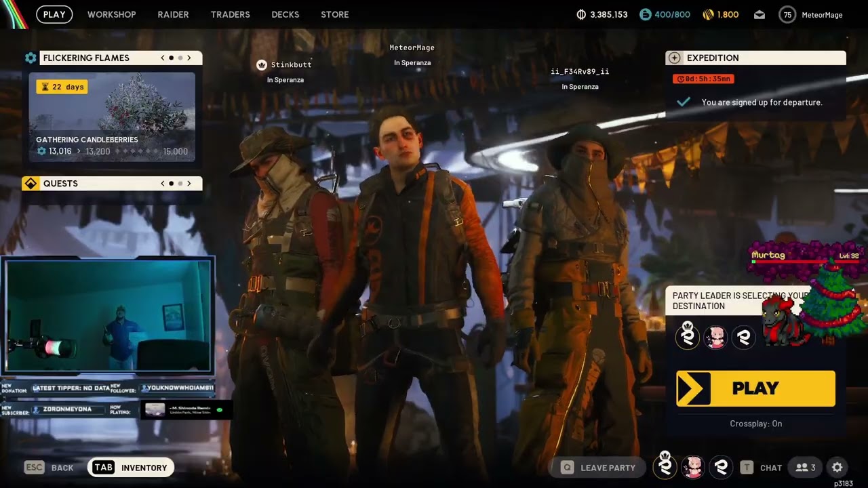Screen dimensions: 868x488
Task: Click the Leave Party button
Action: click(x=598, y=468)
